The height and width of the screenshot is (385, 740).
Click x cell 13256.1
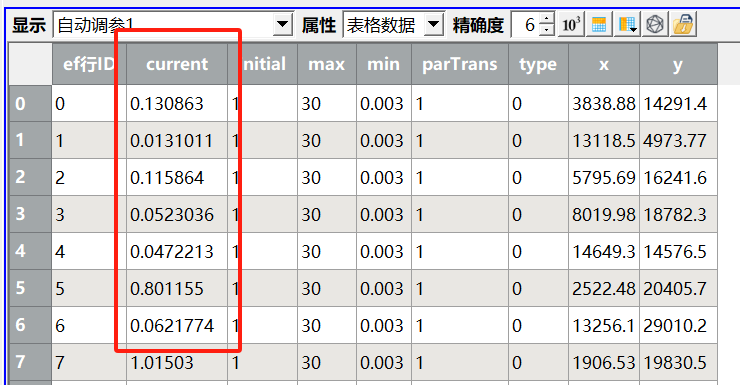tap(604, 326)
